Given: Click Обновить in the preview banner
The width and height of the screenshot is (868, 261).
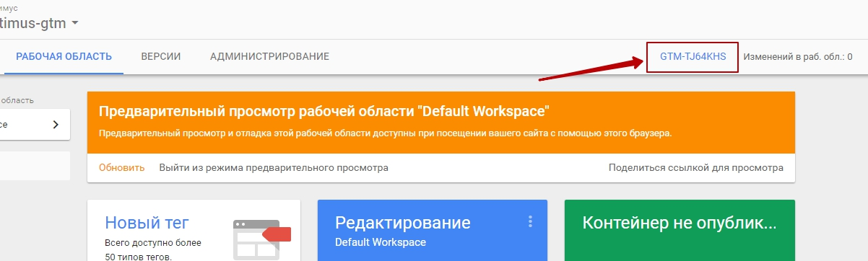Looking at the screenshot, I should click(122, 167).
